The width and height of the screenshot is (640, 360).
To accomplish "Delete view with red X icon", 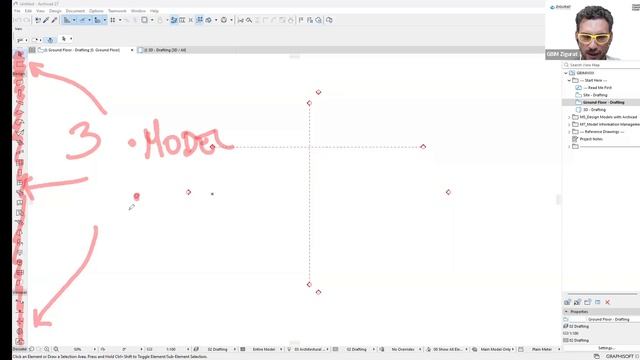I will pos(607,302).
